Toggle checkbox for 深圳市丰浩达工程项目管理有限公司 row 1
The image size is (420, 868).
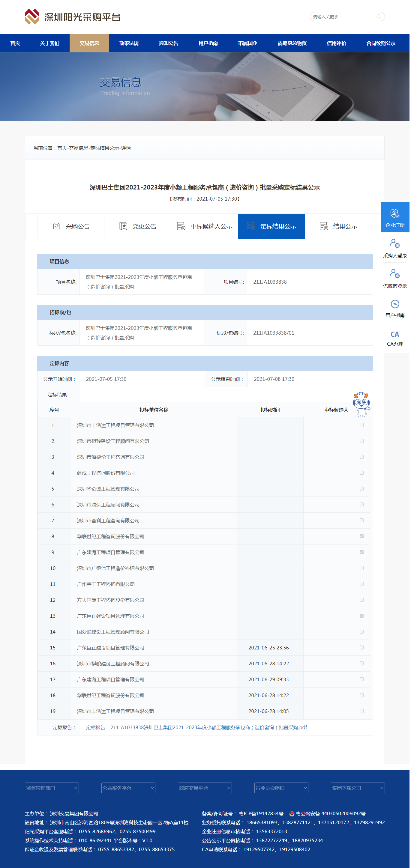362,425
